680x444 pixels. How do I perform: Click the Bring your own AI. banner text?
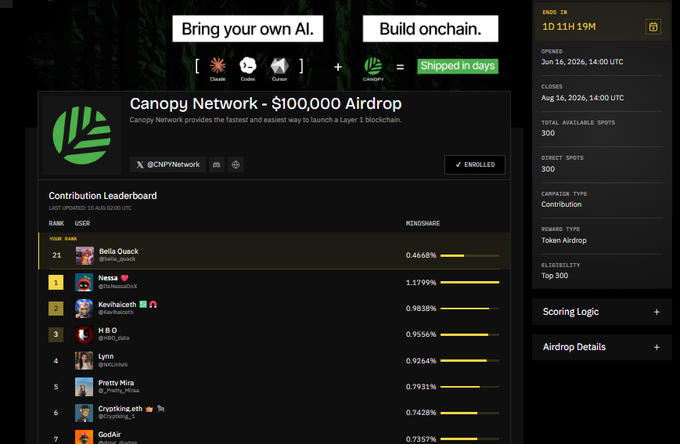click(248, 29)
